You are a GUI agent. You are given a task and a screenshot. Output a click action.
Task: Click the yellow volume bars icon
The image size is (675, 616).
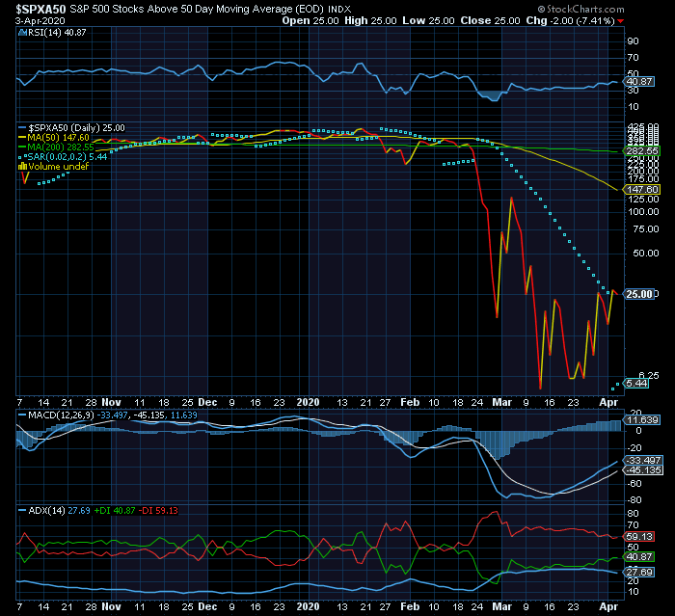(22, 166)
